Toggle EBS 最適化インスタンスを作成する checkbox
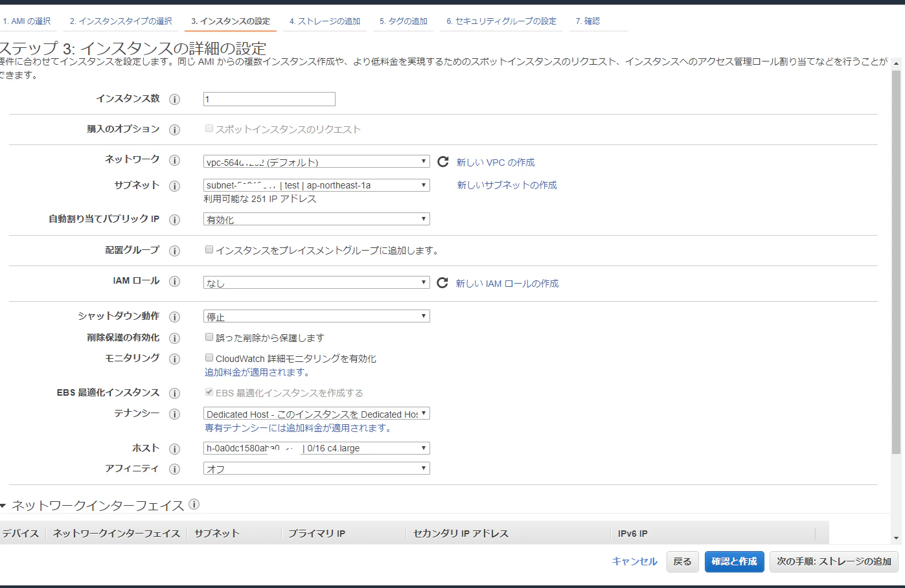Screen dimensions: 905x588 [x=209, y=392]
